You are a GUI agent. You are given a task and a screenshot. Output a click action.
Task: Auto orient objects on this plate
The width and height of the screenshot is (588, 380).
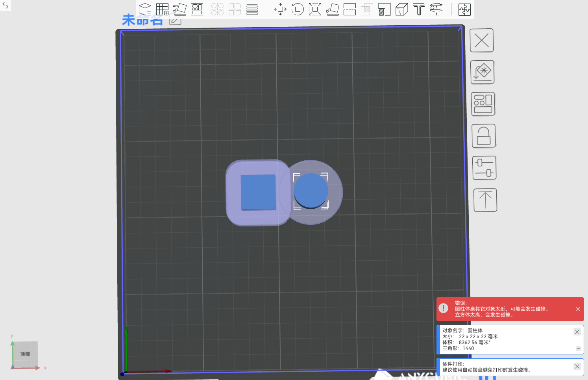483,72
